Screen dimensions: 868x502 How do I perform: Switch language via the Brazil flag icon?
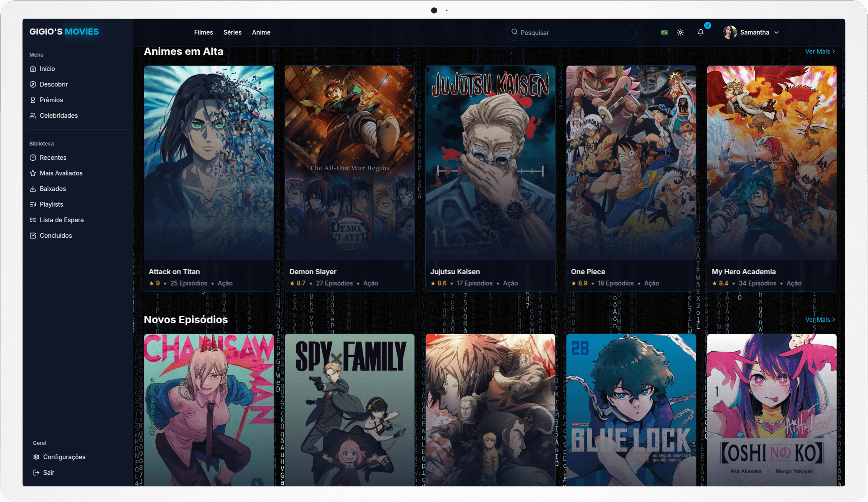pos(664,32)
